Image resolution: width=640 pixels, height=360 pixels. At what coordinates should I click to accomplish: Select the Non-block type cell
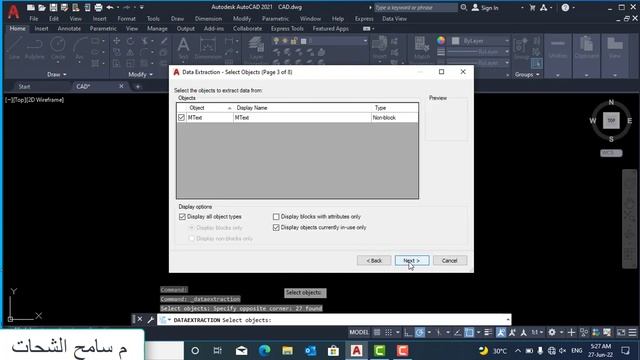394,118
